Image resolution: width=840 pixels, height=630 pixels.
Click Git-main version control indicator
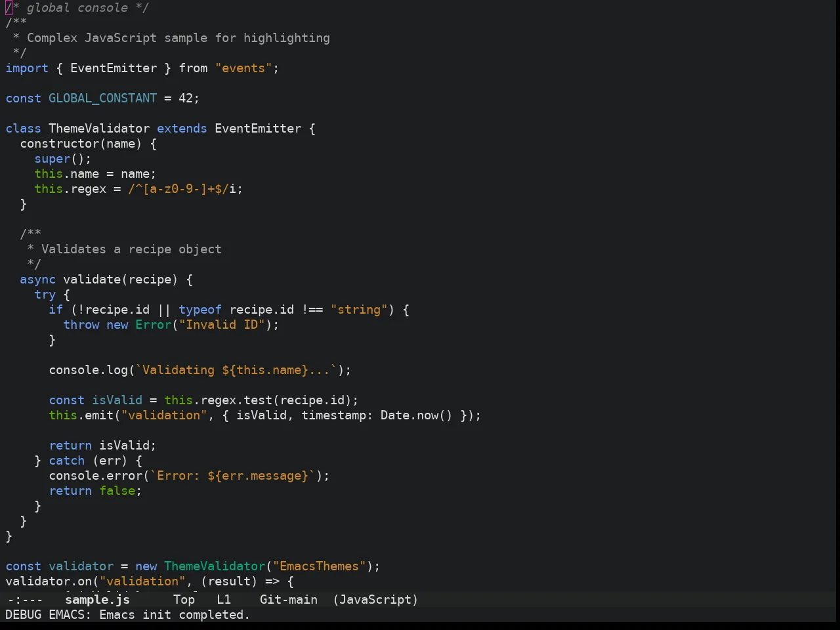(x=289, y=600)
